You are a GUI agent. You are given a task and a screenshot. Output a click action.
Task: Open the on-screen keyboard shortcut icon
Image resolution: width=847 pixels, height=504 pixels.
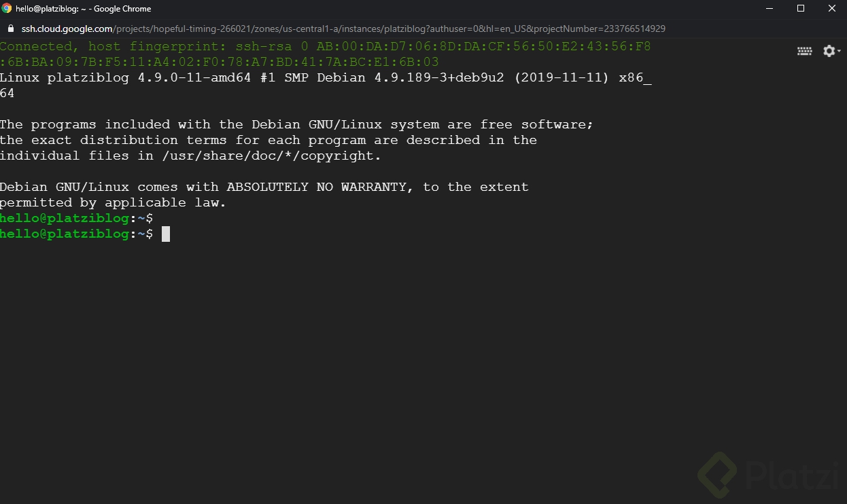coord(804,51)
